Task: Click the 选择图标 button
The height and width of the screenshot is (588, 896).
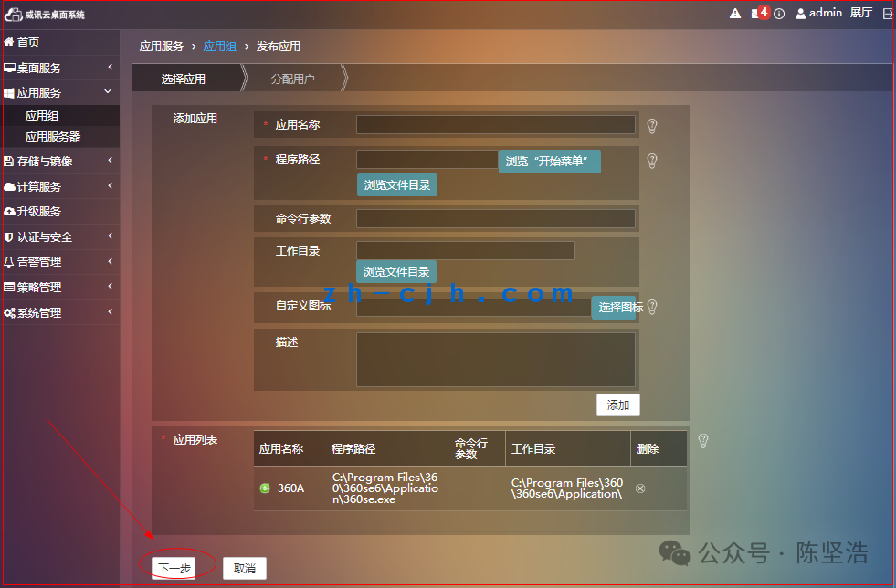Action: [x=615, y=308]
